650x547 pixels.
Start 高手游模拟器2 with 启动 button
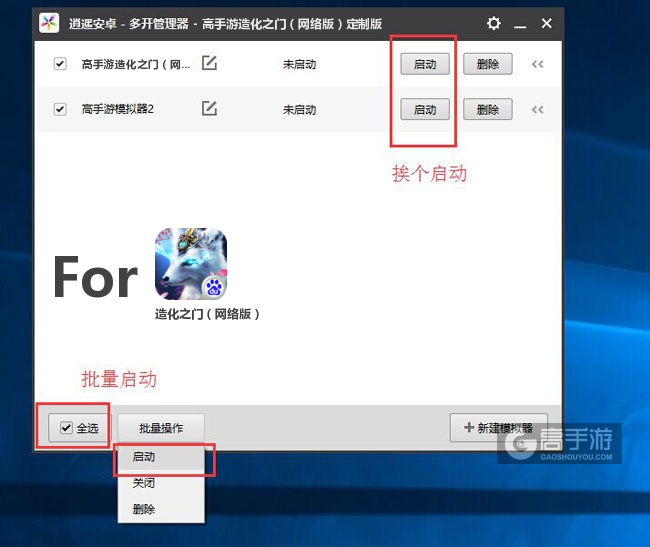pos(425,109)
